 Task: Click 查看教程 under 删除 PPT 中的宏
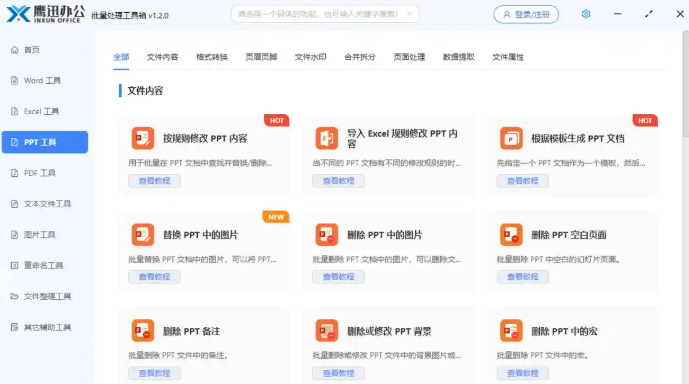coord(522,373)
